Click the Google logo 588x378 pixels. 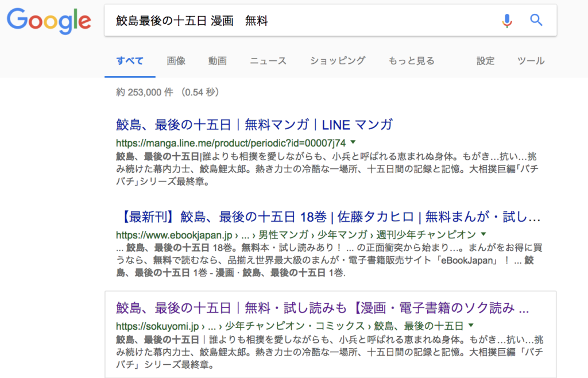[49, 21]
